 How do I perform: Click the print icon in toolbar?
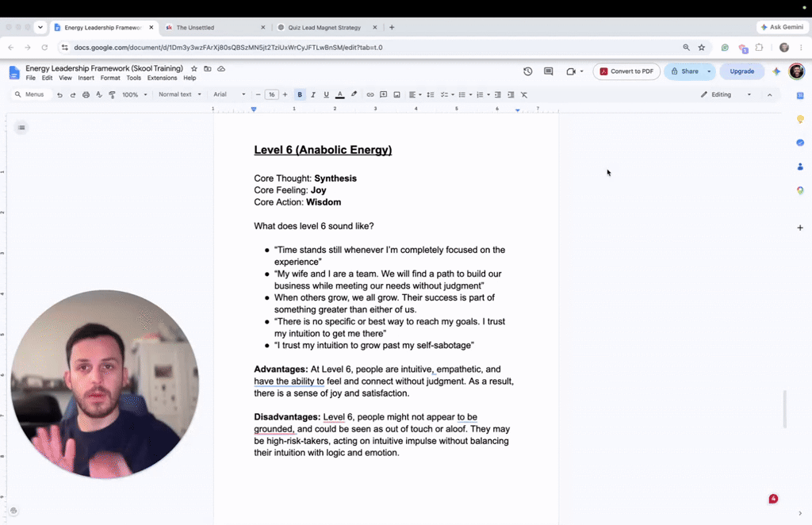86,94
